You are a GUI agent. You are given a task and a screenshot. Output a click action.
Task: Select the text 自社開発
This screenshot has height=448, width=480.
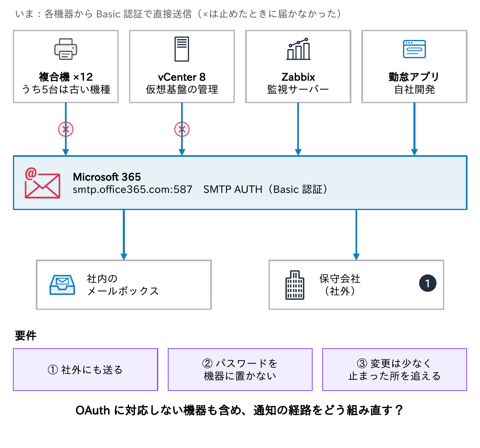click(414, 89)
